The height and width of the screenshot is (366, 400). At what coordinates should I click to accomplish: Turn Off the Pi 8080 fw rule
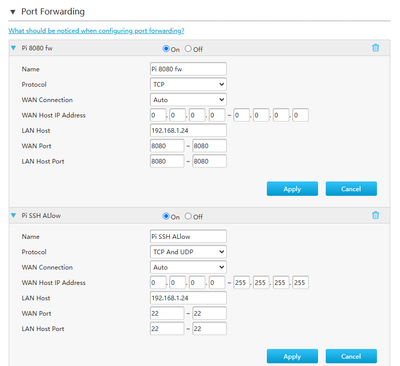coord(188,49)
